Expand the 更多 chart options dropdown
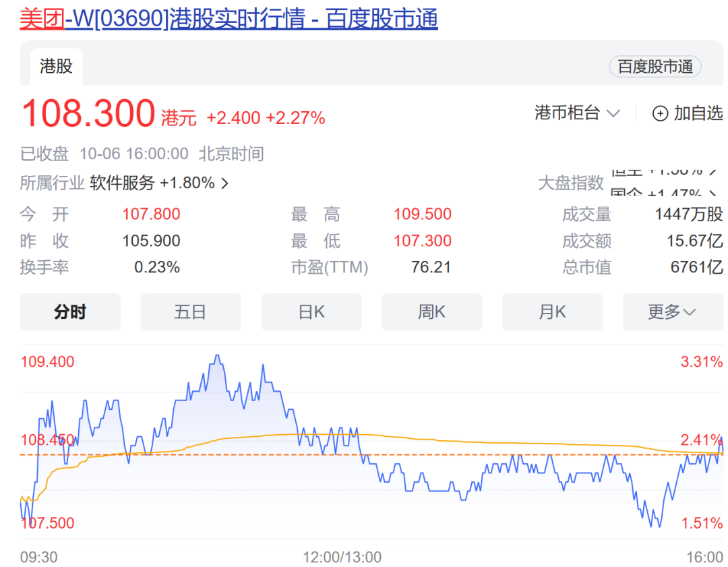The height and width of the screenshot is (567, 728). [x=673, y=311]
